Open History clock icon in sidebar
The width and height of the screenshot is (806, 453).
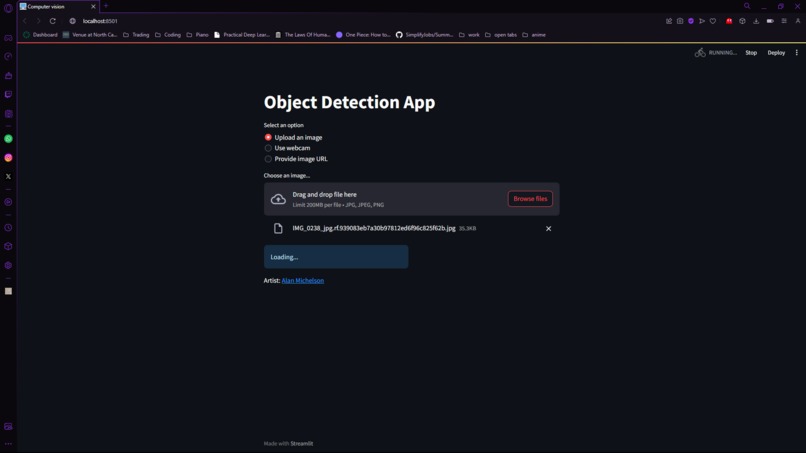coord(8,228)
